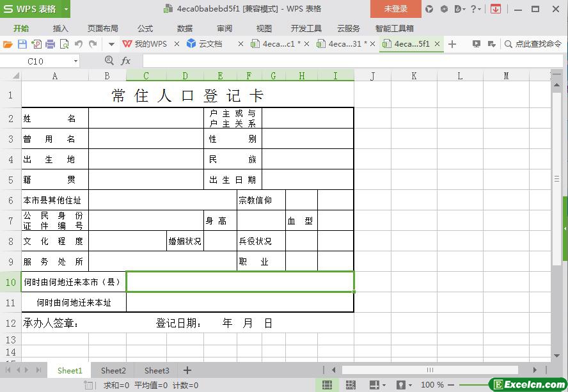Image resolution: width=568 pixels, height=392 pixels.
Task: Add a new sheet with plus icon
Action: [187, 370]
